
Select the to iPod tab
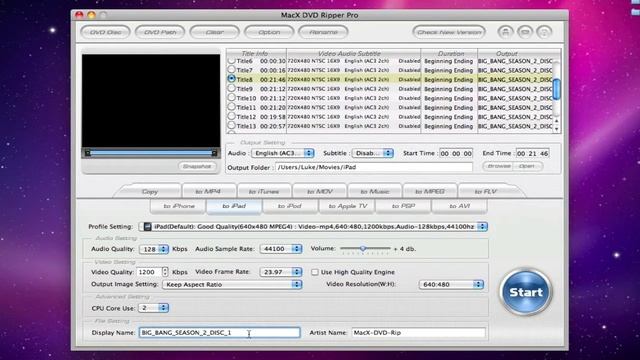coord(289,206)
